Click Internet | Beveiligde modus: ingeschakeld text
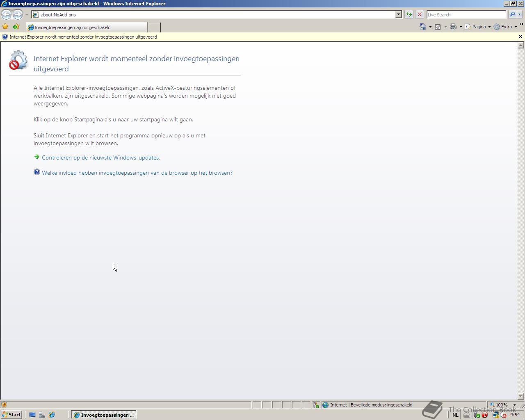This screenshot has width=525, height=420. 371,405
